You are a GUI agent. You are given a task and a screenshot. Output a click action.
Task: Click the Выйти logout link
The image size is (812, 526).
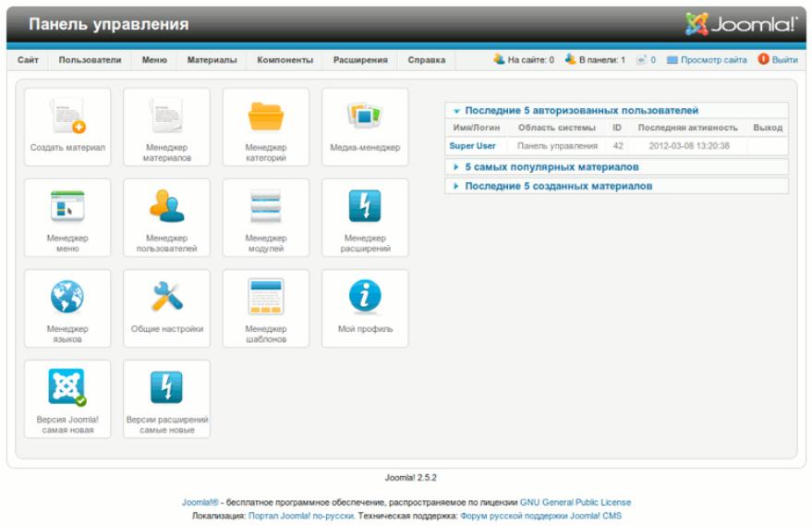tap(784, 60)
